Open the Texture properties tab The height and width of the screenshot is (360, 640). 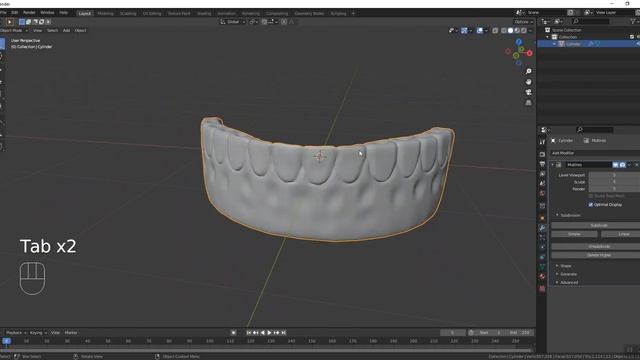point(542,289)
